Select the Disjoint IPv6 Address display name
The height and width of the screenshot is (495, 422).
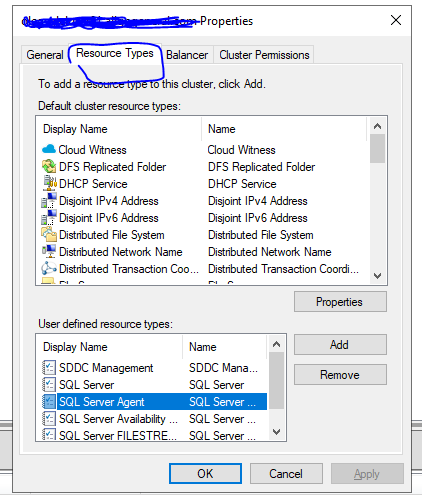tap(109, 218)
